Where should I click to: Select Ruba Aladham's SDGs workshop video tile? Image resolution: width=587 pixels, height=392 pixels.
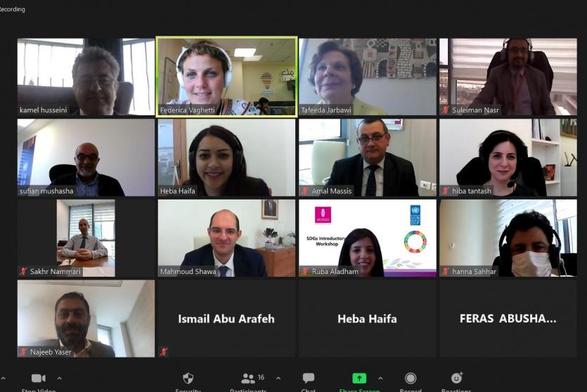tap(368, 238)
